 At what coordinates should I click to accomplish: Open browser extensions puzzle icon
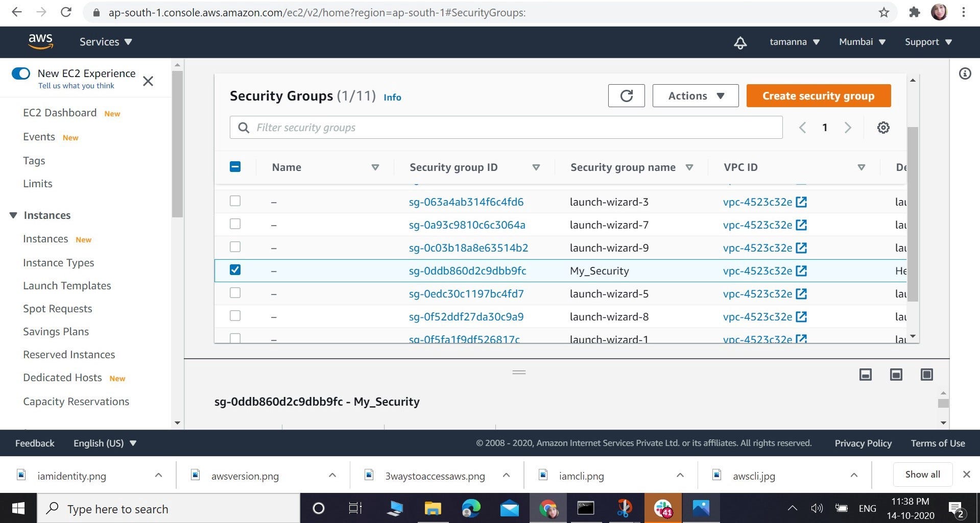point(914,12)
